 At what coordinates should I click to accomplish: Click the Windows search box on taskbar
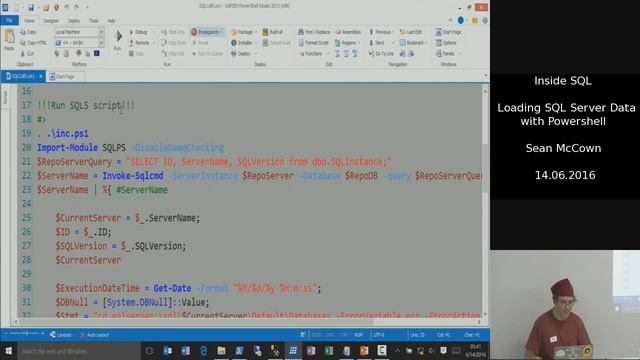(79, 351)
